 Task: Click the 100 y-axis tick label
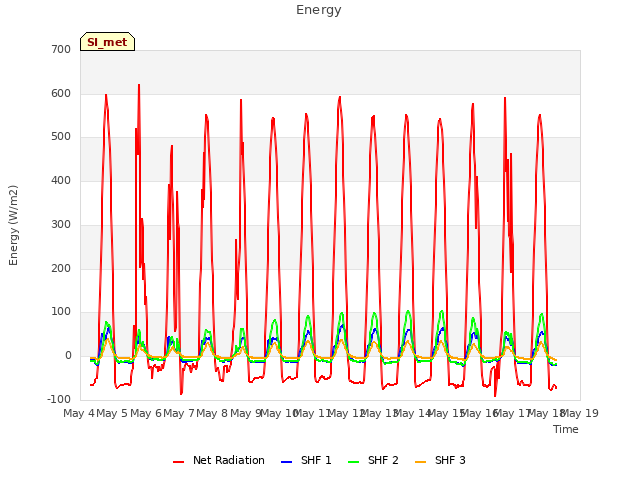click(x=61, y=312)
